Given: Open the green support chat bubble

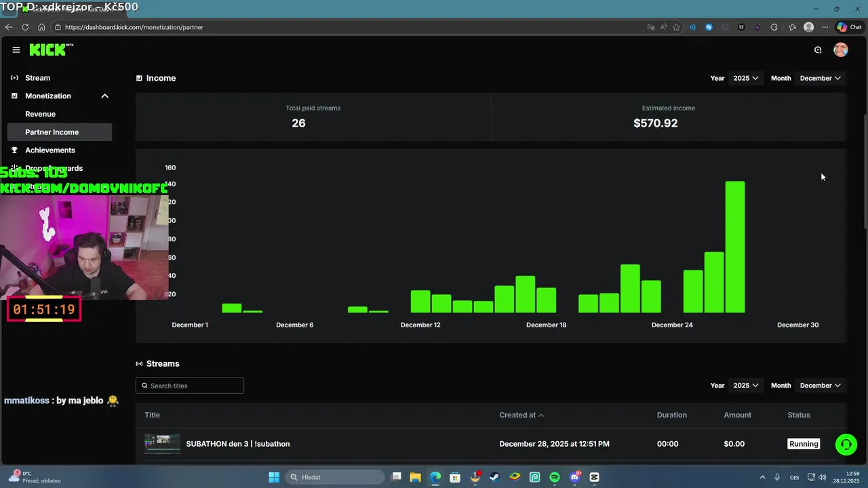Looking at the screenshot, I should (846, 444).
